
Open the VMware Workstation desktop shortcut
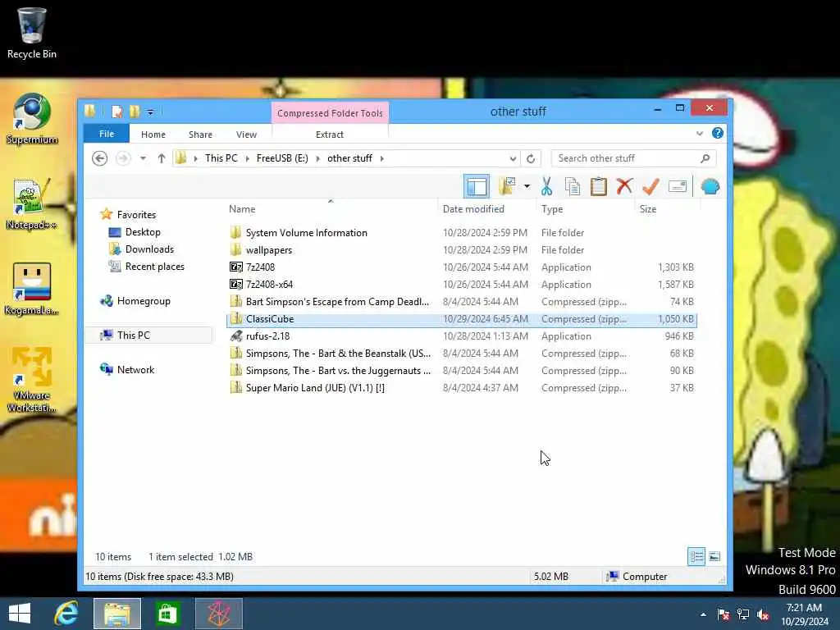32,379
